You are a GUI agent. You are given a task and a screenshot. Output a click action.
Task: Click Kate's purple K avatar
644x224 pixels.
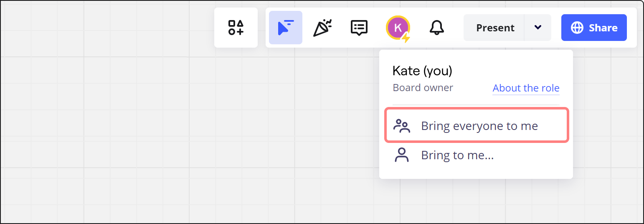[397, 27]
